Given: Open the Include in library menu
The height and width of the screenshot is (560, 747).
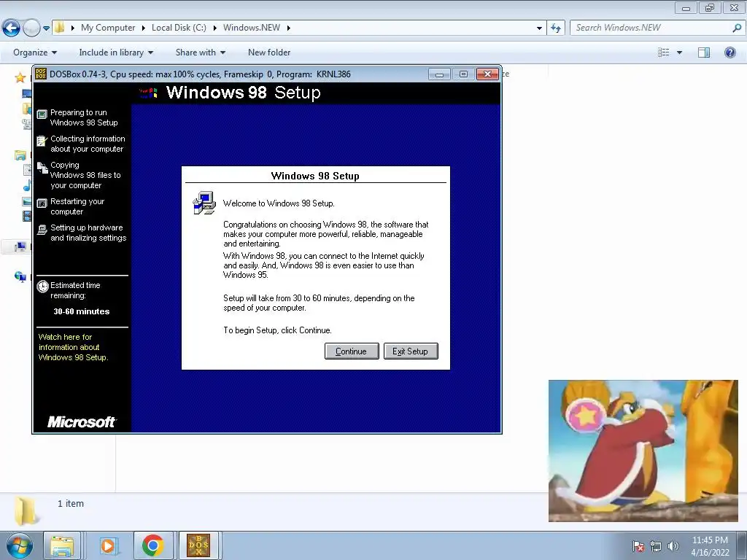Looking at the screenshot, I should coord(116,52).
